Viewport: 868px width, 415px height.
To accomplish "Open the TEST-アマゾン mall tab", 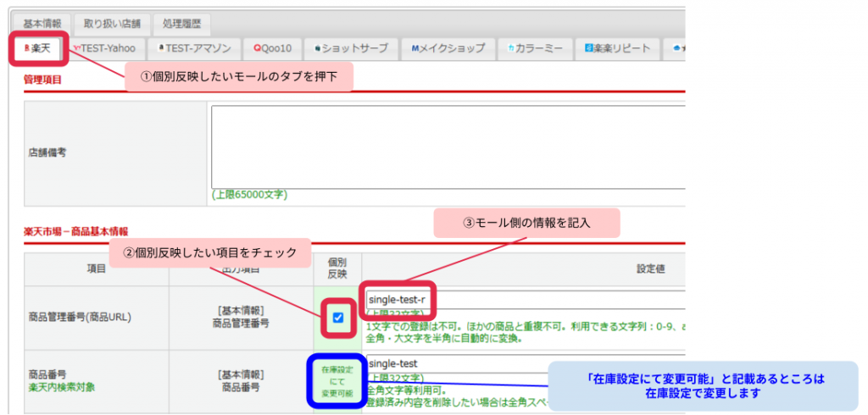I will point(194,48).
